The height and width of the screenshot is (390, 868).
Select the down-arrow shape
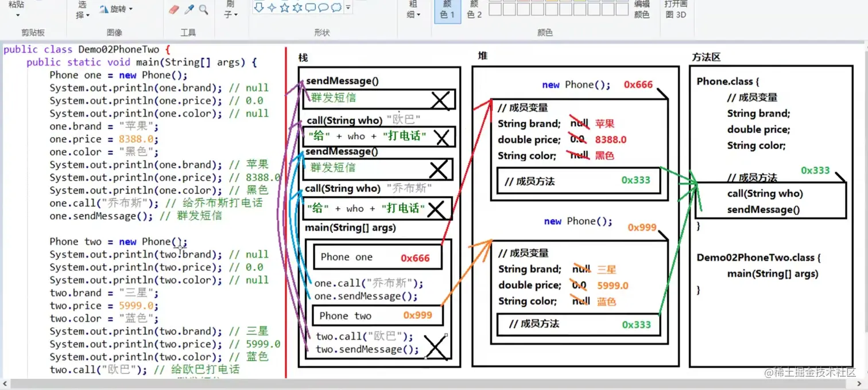pos(258,7)
